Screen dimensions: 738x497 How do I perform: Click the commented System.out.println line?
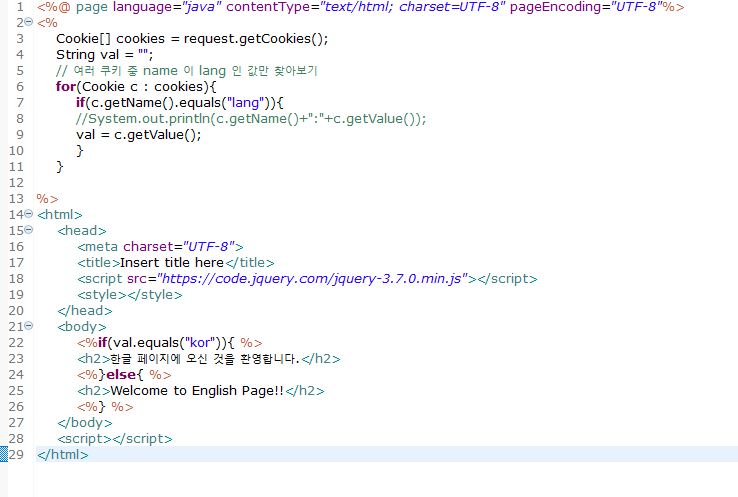tap(251, 119)
